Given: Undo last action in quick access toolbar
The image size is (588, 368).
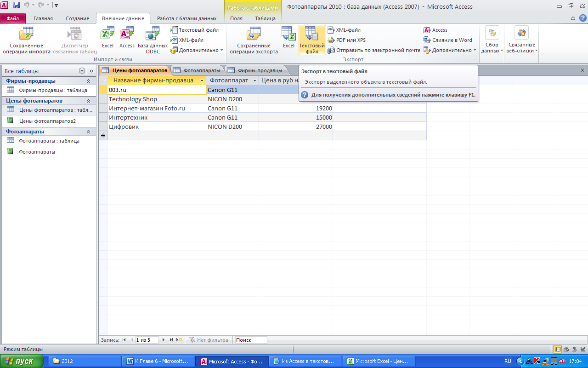Looking at the screenshot, I should 27,6.
